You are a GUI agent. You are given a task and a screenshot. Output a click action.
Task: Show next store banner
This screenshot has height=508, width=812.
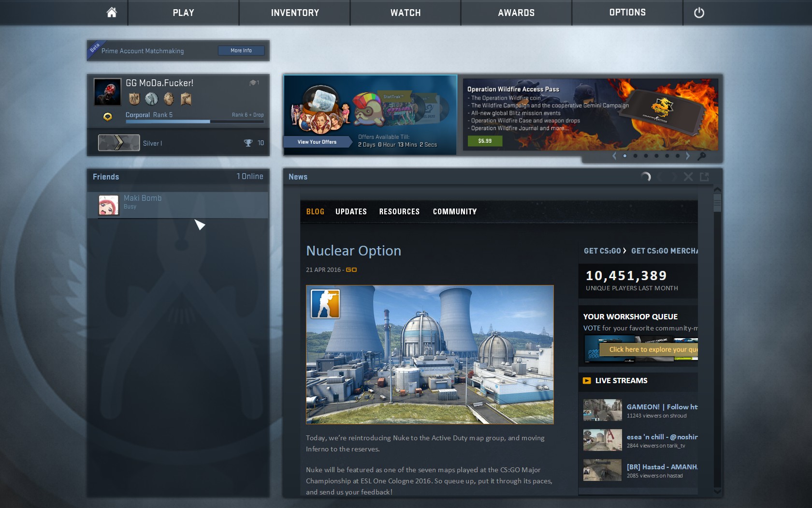688,156
